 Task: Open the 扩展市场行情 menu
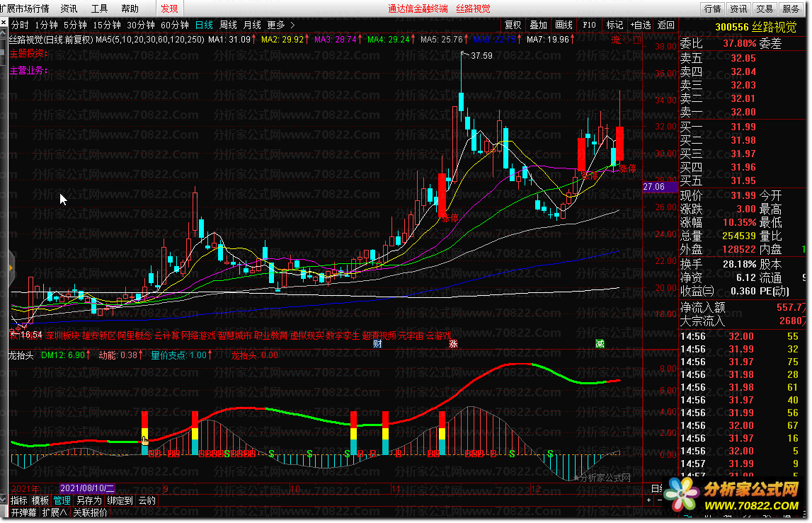[25, 8]
